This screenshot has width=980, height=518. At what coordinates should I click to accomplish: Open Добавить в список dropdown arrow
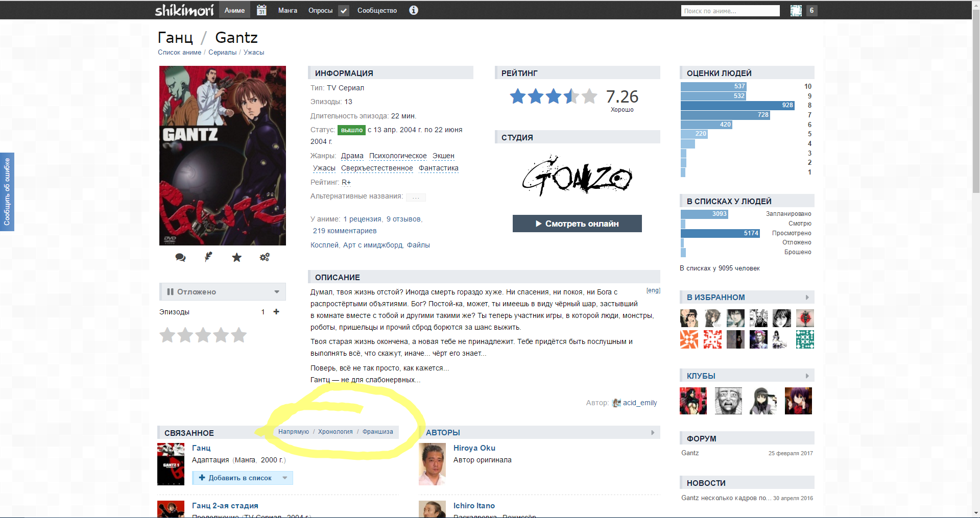(x=285, y=478)
